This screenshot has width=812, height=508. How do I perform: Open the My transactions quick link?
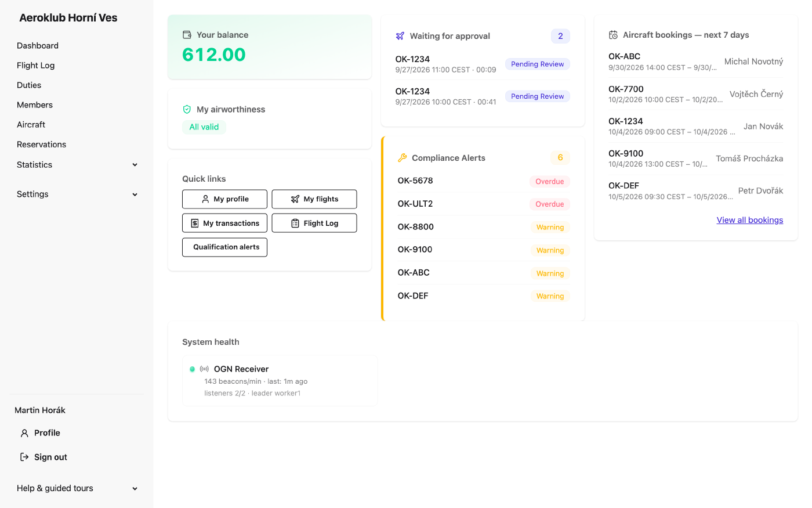point(224,223)
